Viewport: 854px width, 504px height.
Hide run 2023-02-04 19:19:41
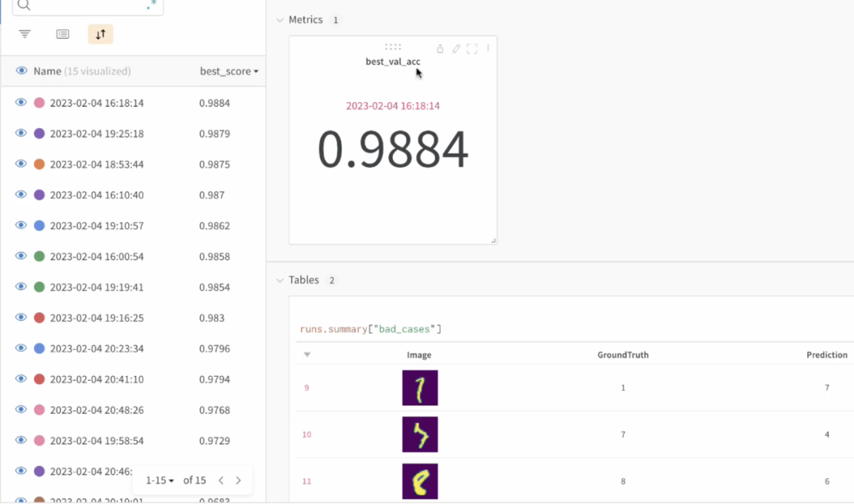(x=21, y=286)
